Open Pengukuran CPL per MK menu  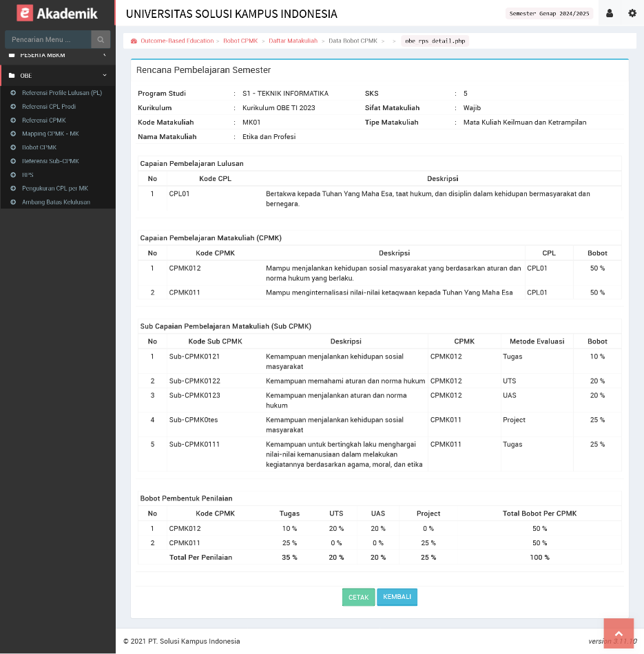56,189
